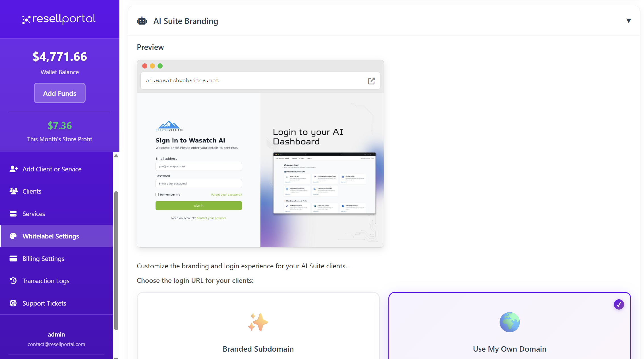Toggle the Remember me checkbox in preview
The width and height of the screenshot is (644, 359).
(x=157, y=195)
